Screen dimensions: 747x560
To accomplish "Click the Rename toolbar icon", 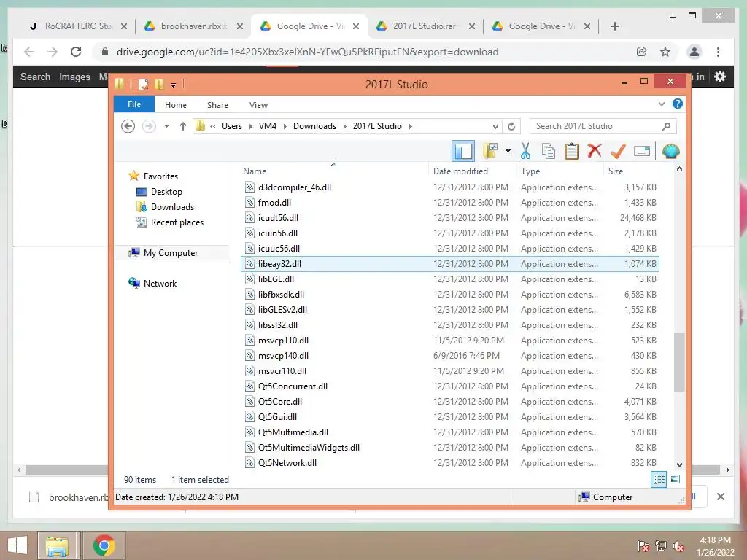I will point(642,151).
